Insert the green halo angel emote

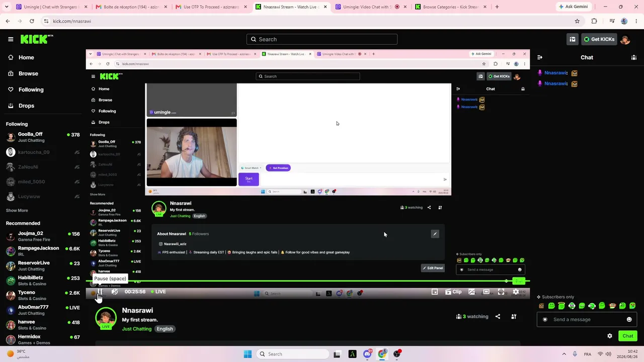[561, 306]
